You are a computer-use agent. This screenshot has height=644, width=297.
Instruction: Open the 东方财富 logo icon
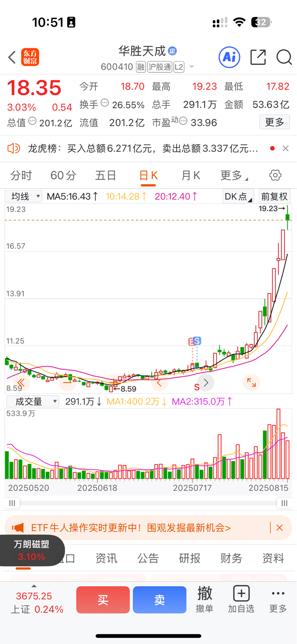coord(30,57)
